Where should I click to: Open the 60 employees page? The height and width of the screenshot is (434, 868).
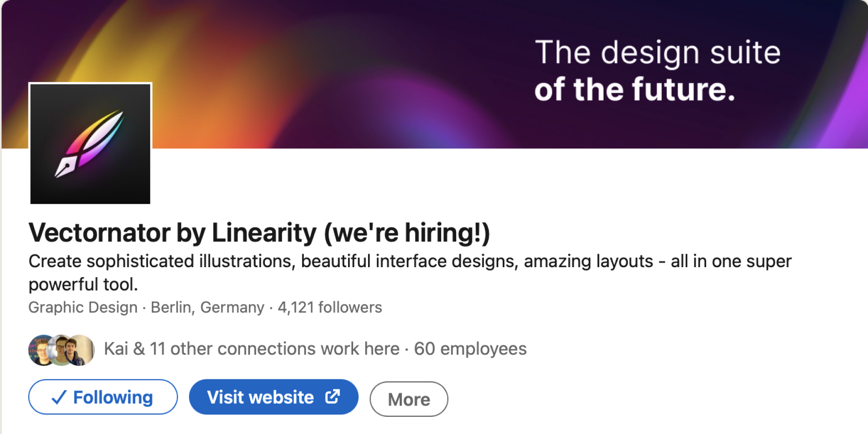click(x=470, y=349)
